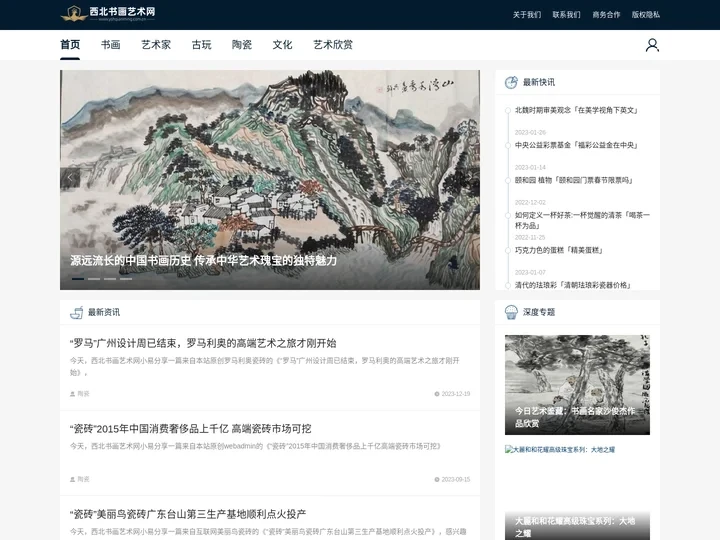Open 联系我们 link in header
Screen dimensions: 720x540
coord(566,15)
